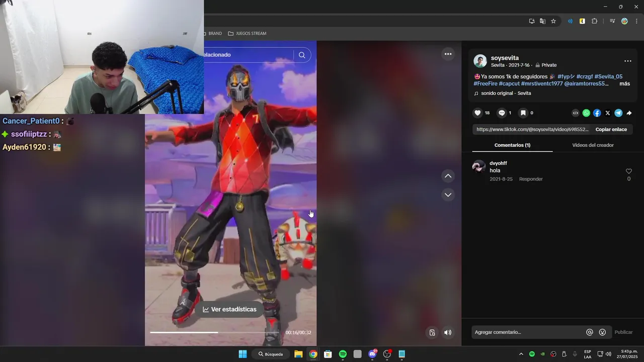Toggle the autoscroll icon beside volume
The image size is (644, 362).
pos(432,332)
